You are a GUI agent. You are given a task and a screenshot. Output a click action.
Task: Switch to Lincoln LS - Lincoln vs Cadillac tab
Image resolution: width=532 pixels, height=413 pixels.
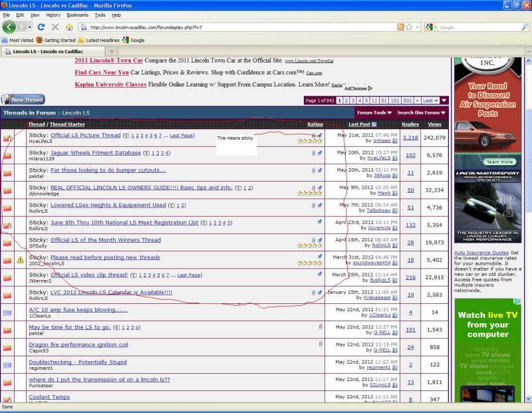(53, 52)
